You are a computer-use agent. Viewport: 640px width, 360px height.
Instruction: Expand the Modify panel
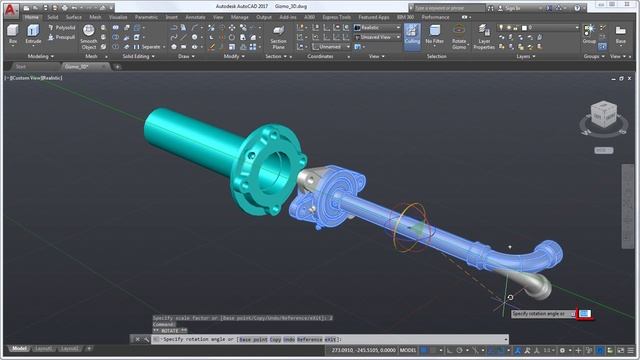pos(234,56)
